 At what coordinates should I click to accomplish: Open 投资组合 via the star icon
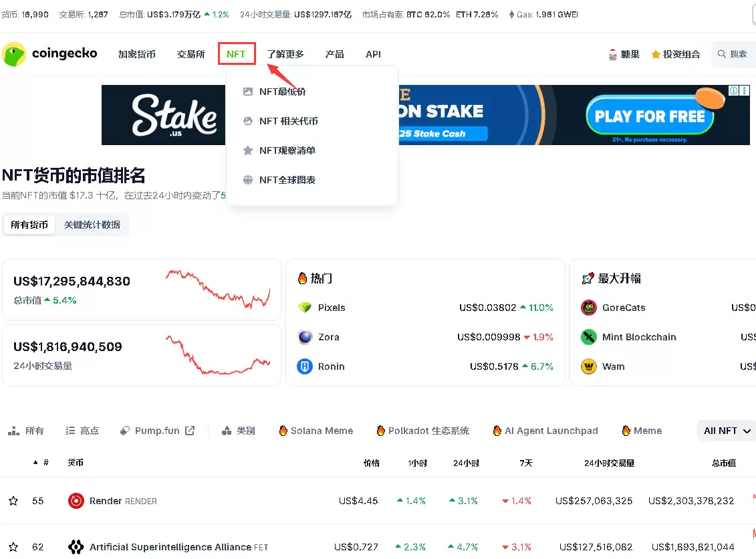656,53
